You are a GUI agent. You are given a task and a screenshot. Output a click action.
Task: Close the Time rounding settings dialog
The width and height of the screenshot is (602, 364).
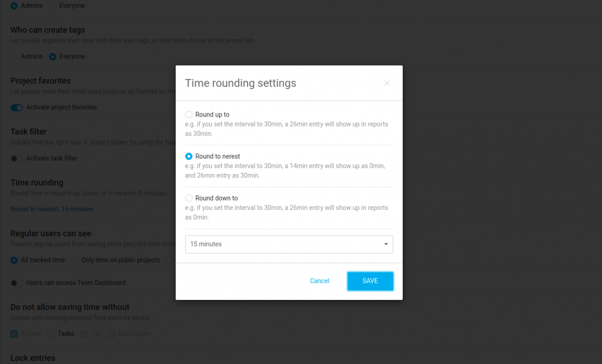387,84
